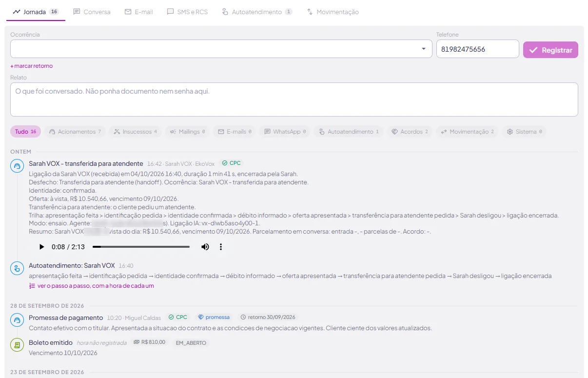
Task: Select the Movimentação filter chip
Action: (x=467, y=132)
